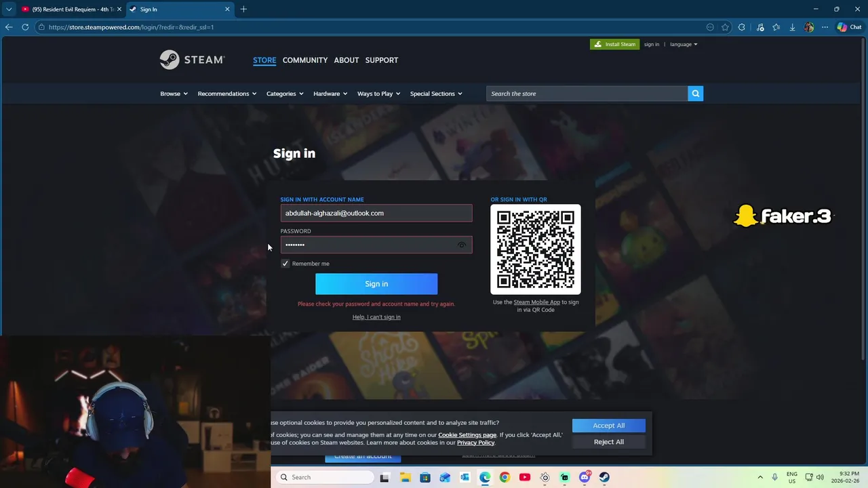
Task: Toggle the Remember me checkbox
Action: coord(285,264)
